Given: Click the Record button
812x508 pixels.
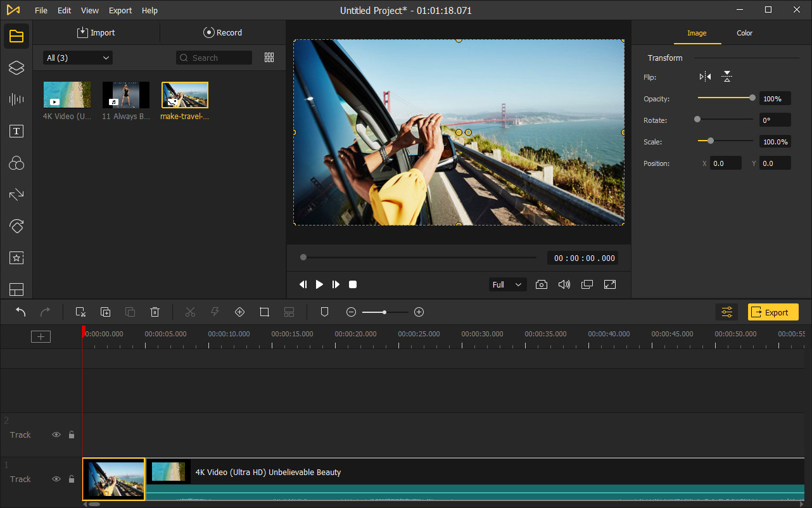Looking at the screenshot, I should (x=223, y=32).
